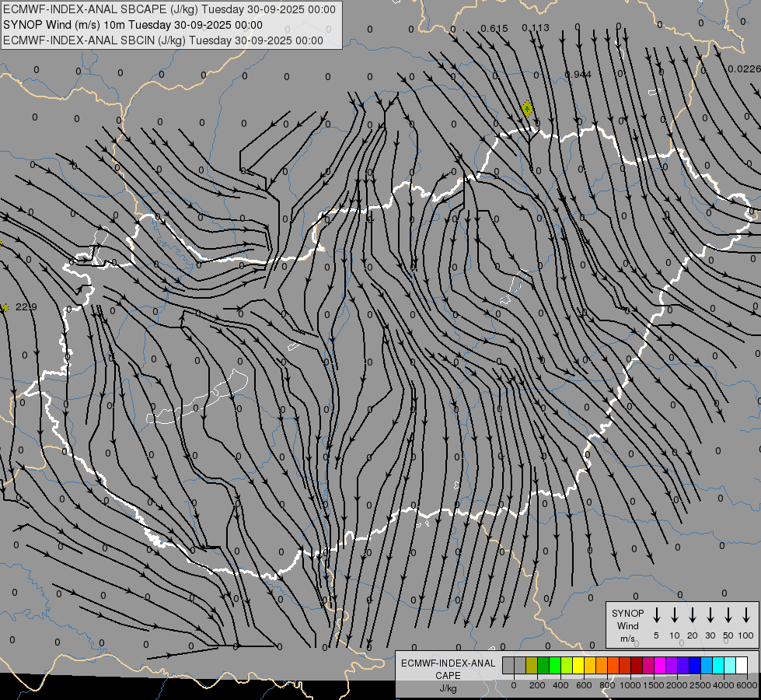Select the pure yellow CAPE legend swatch
This screenshot has height=700, width=761.
(x=578, y=666)
